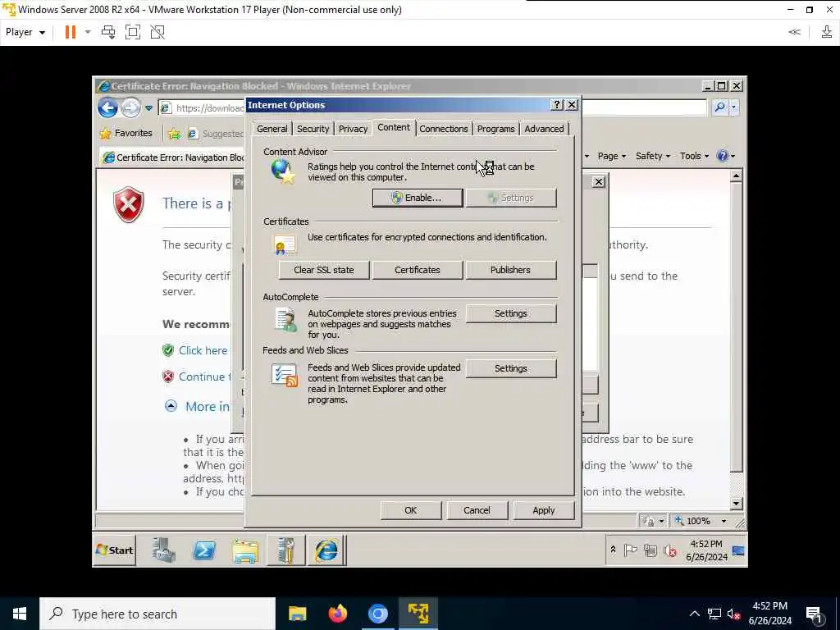This screenshot has height=630, width=840.
Task: Click Internet Explorer forward arrow
Action: pyautogui.click(x=130, y=107)
